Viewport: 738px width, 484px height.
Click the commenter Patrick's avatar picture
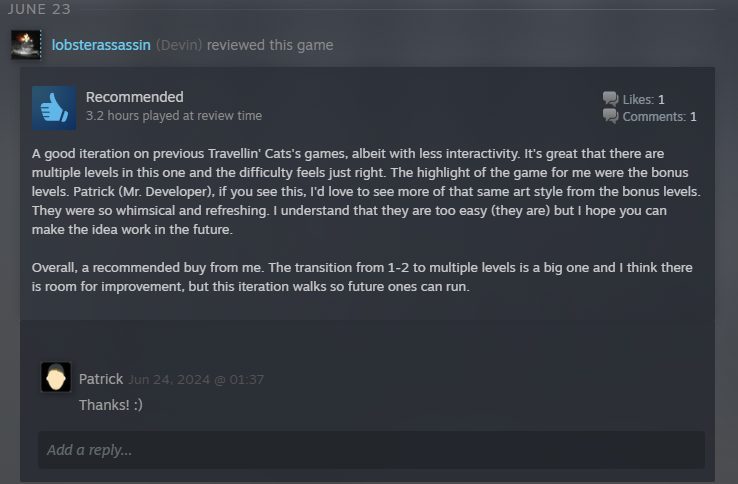[56, 377]
